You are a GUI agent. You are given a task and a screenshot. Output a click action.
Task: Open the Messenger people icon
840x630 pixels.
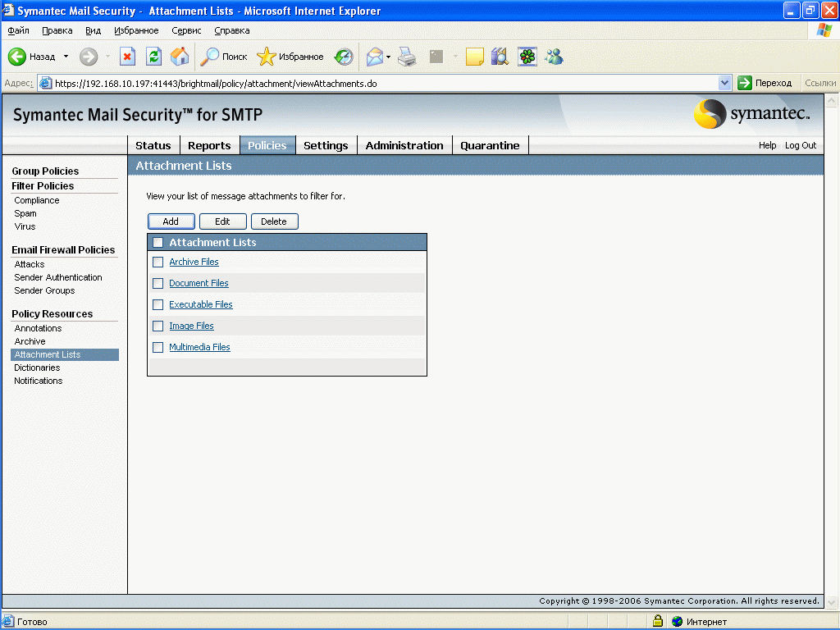click(x=554, y=57)
